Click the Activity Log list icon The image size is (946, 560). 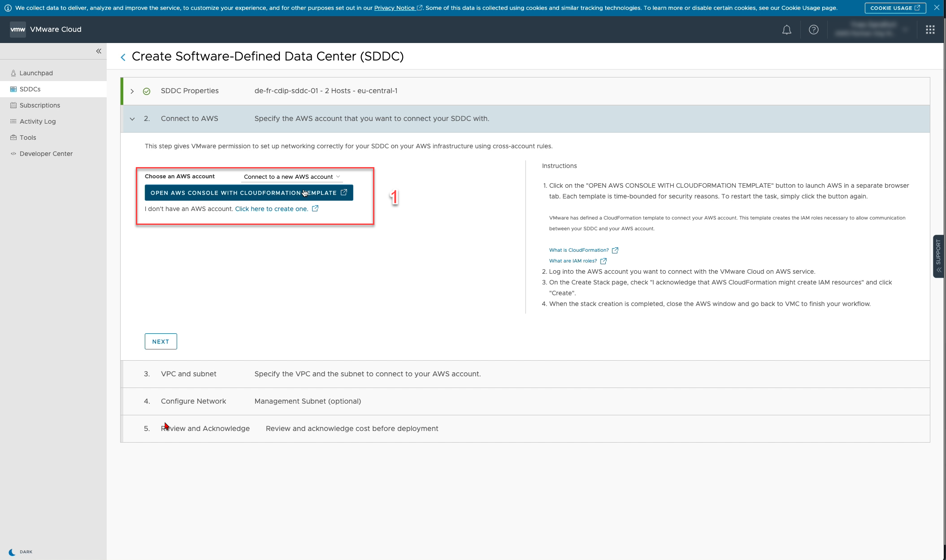click(x=13, y=121)
